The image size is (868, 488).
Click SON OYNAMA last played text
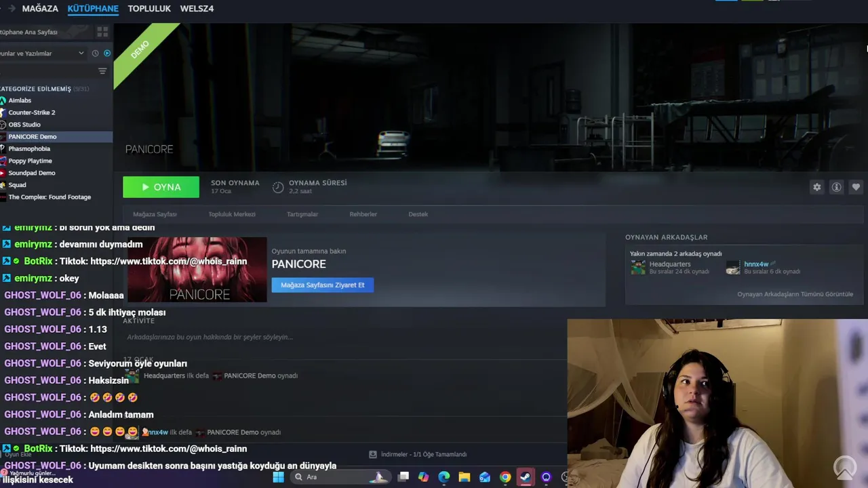235,183
